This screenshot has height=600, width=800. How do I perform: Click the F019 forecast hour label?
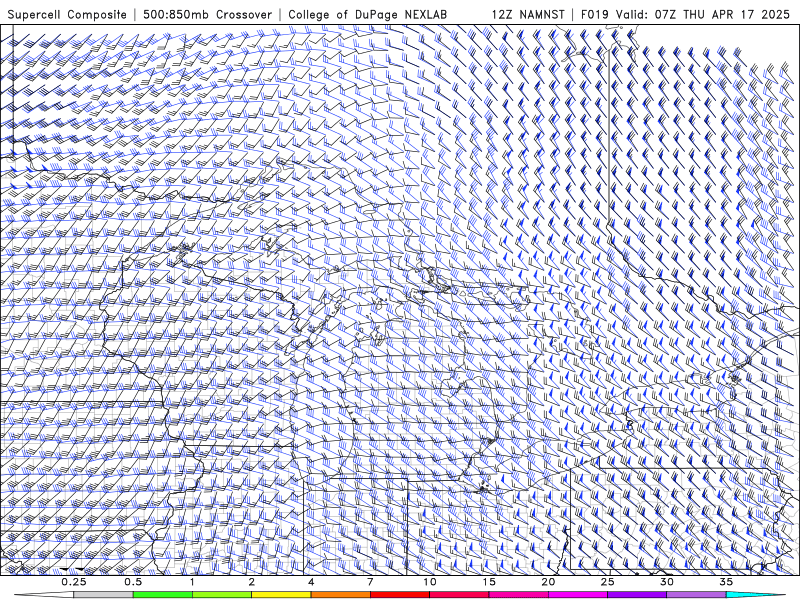(x=595, y=14)
